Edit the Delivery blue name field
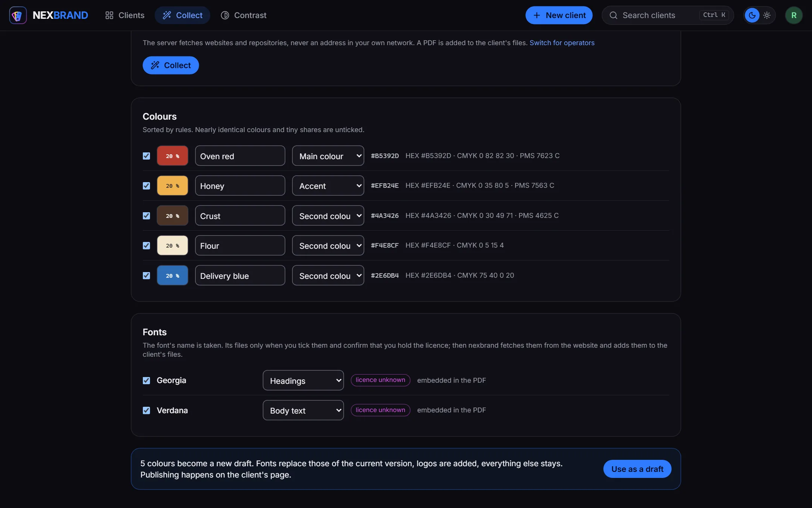This screenshot has height=508, width=812. pyautogui.click(x=240, y=275)
